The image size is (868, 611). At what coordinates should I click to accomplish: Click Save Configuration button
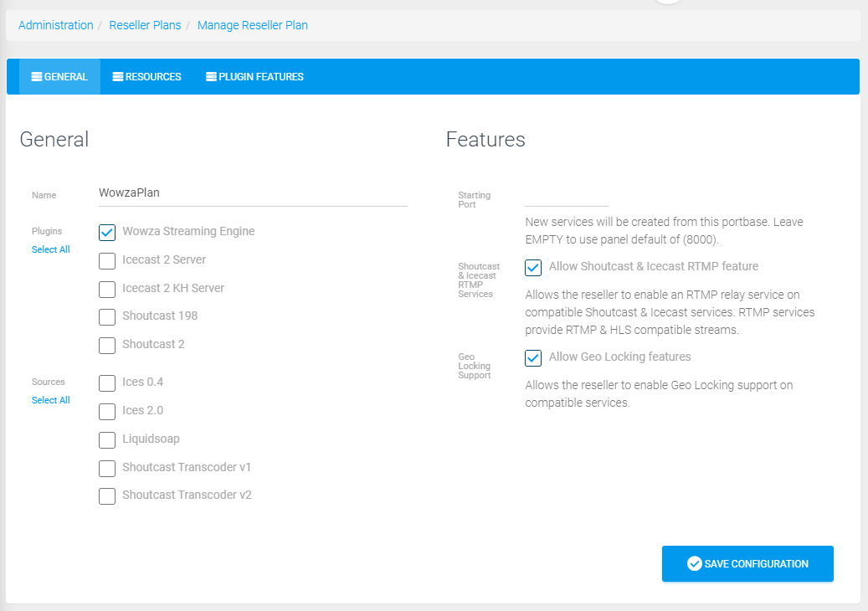(x=747, y=564)
